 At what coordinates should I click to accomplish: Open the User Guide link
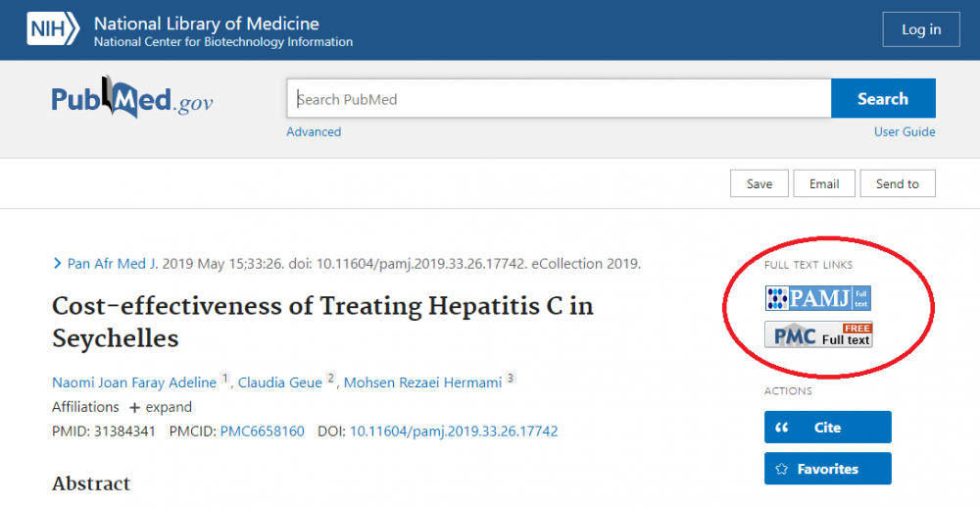click(905, 131)
